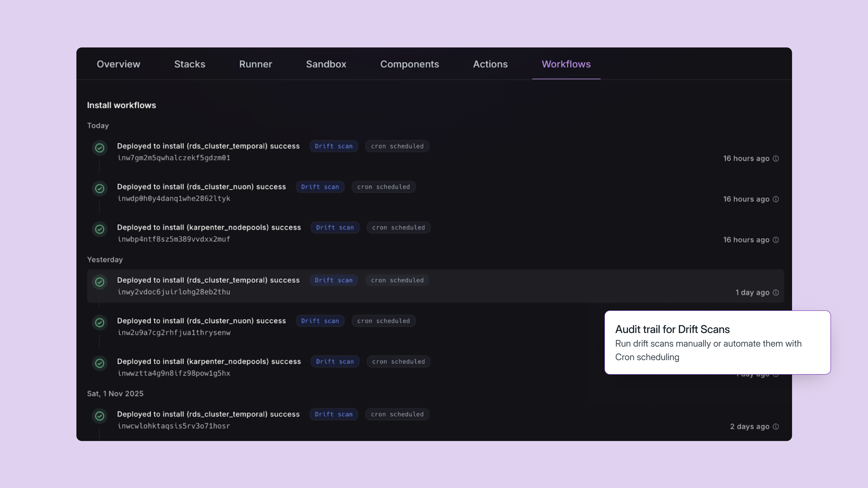The width and height of the screenshot is (868, 488).
Task: Click cron scheduled badge on inw2u9a7cg2rhfjua1thrysenw row
Action: coord(383,321)
